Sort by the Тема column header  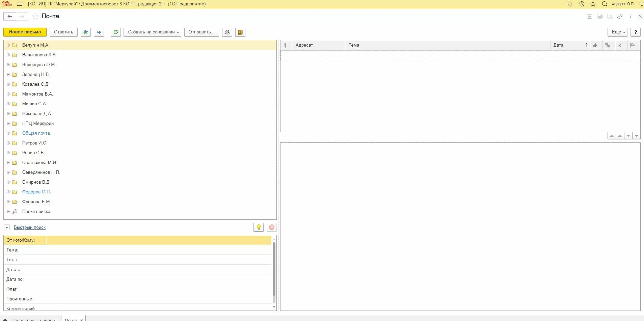click(448, 45)
